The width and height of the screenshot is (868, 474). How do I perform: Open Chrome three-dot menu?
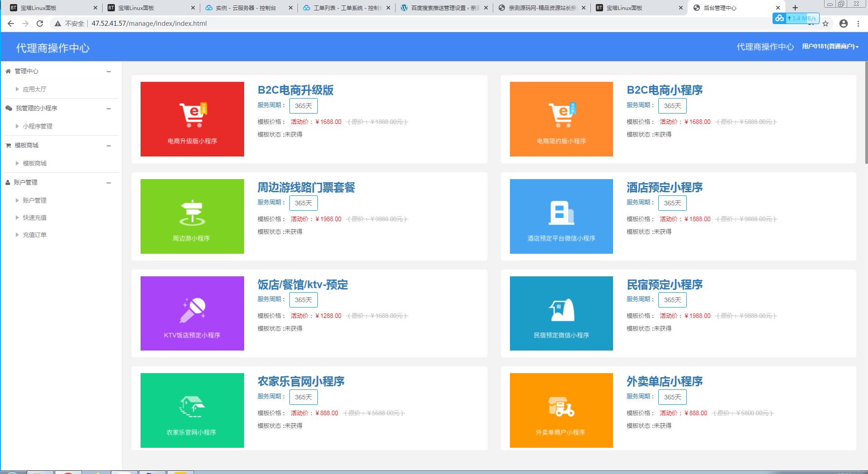[x=858, y=24]
